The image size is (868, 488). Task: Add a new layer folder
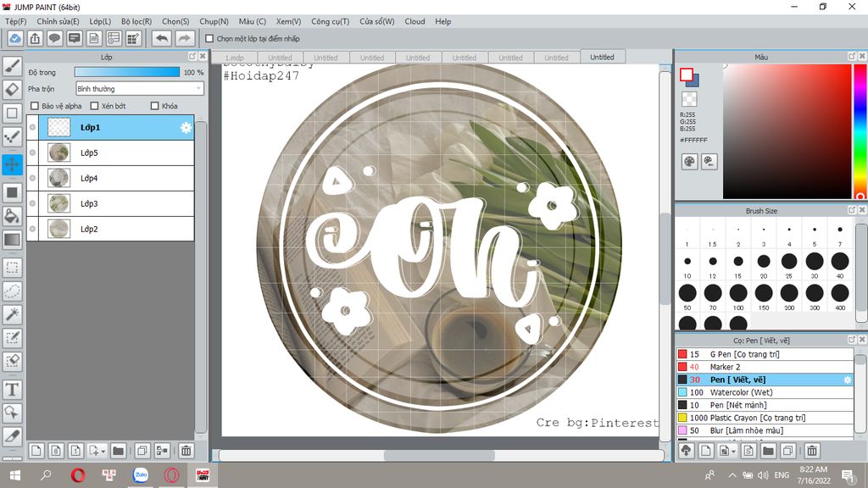pyautogui.click(x=118, y=451)
